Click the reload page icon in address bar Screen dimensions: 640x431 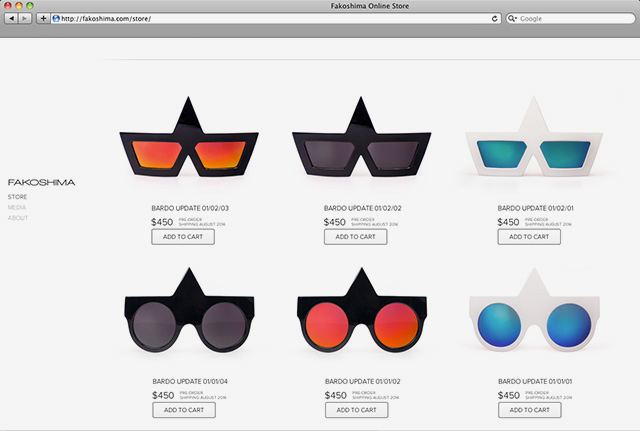click(x=495, y=18)
